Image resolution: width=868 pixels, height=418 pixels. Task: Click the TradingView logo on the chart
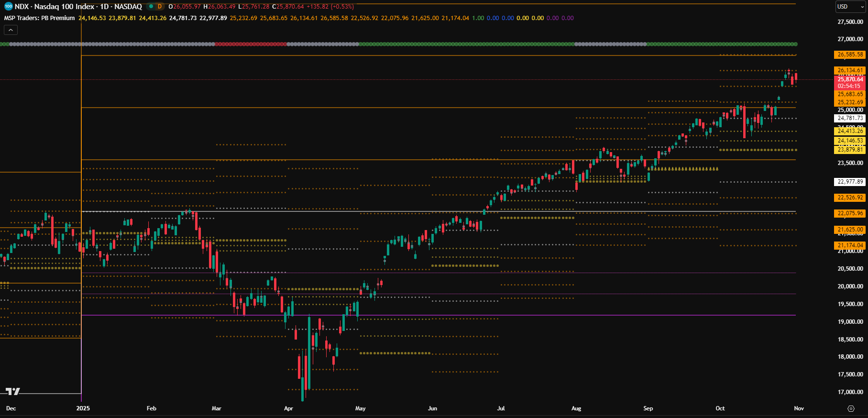click(13, 391)
